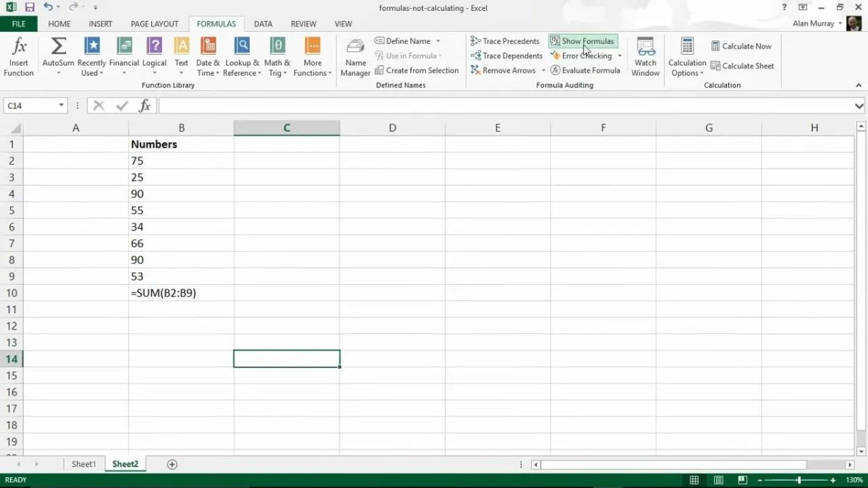Launch the Evaluate Formula tool

pos(586,70)
